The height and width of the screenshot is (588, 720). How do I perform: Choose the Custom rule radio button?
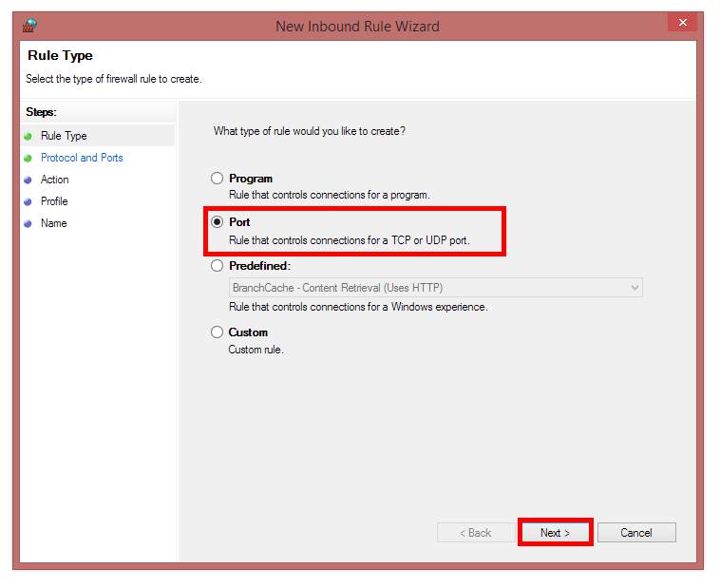pos(217,332)
